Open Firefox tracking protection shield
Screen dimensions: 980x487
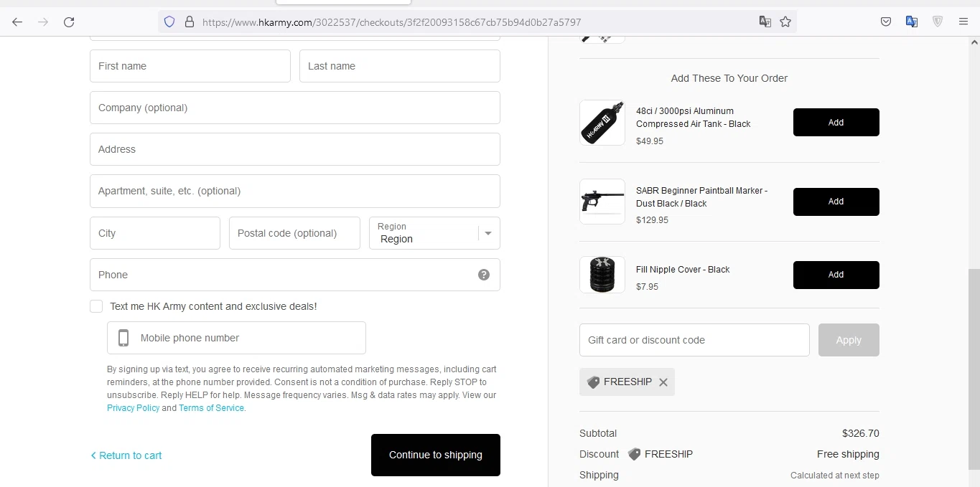169,22
